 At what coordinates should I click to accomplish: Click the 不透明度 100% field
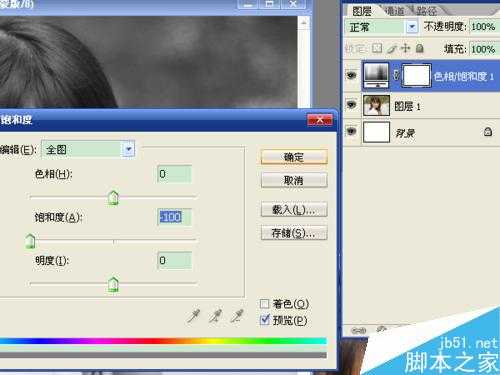[484, 27]
